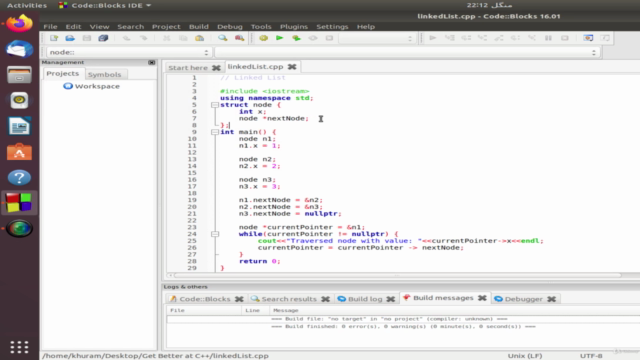Collapse the struct node fold marker
The image size is (640, 360).
(215, 105)
